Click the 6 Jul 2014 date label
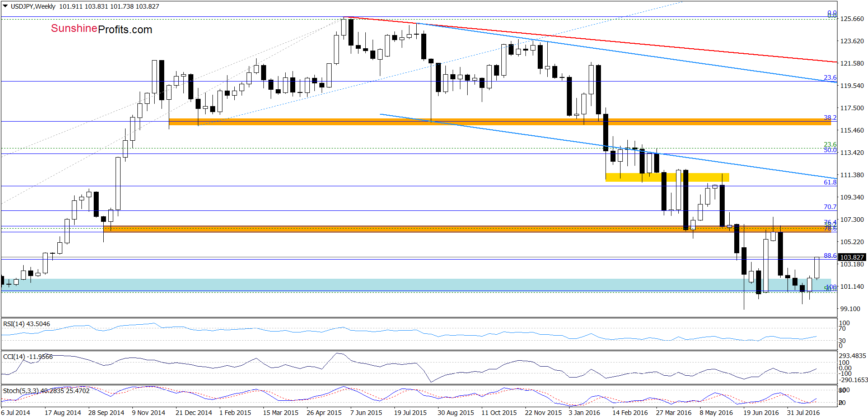Image resolution: width=868 pixels, height=419 pixels. pyautogui.click(x=15, y=413)
